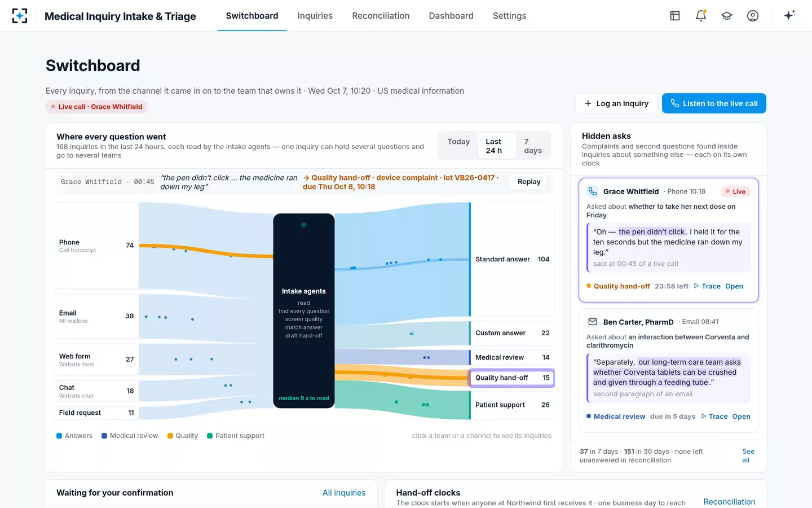Open the Dashboard tab
Screen dimensions: 812x508
tap(451, 16)
